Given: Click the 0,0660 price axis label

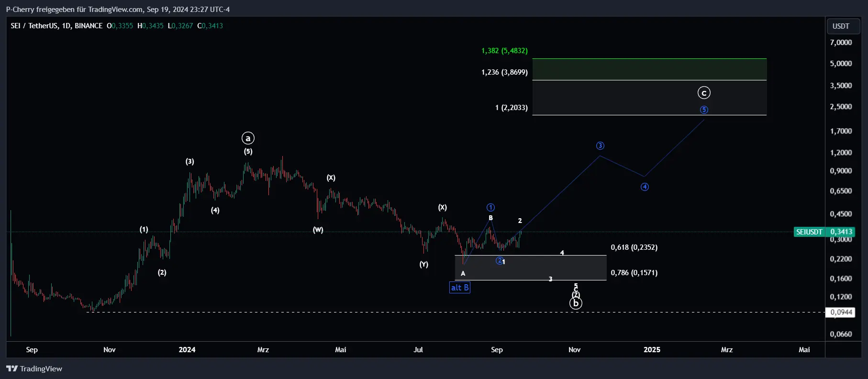Looking at the screenshot, I should tap(841, 334).
